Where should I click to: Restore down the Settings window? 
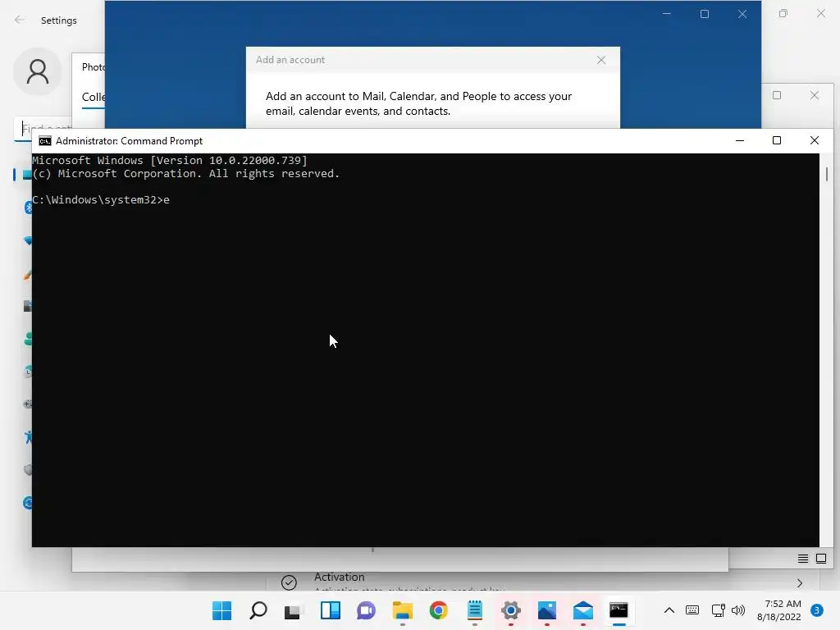[x=783, y=13]
